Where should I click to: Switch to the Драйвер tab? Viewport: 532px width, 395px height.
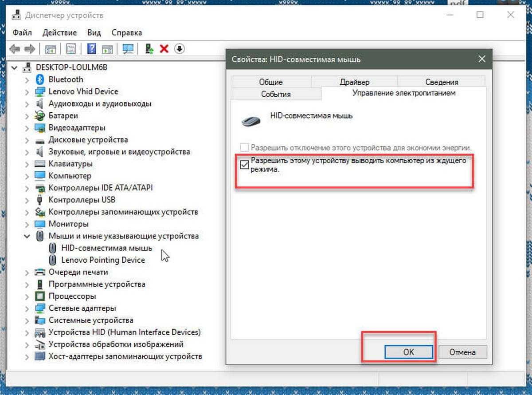coord(354,82)
